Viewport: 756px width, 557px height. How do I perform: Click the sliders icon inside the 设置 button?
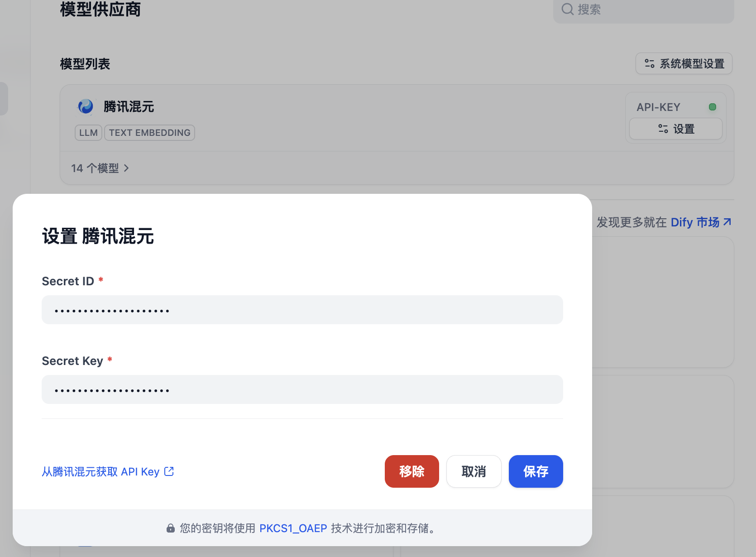point(663,129)
